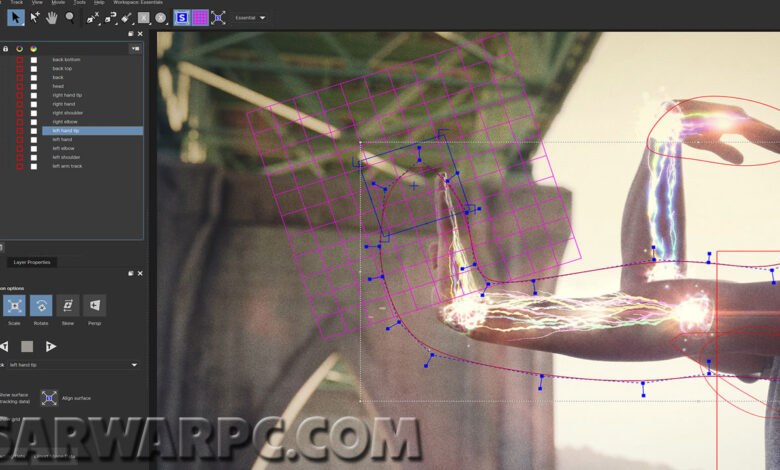Select the Zoom magnifier tool
Screen dimensions: 780x470
coord(70,18)
